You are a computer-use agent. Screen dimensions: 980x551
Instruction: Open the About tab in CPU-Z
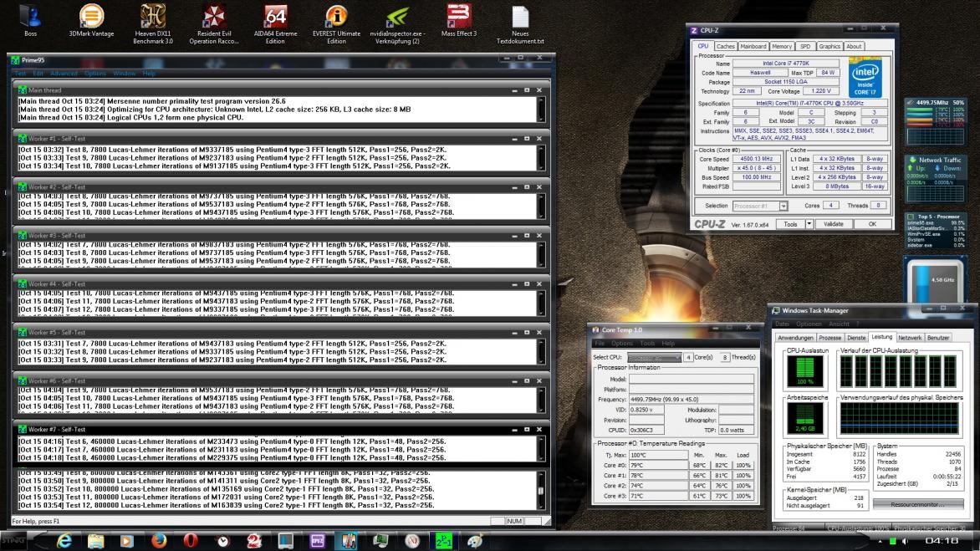pyautogui.click(x=854, y=46)
